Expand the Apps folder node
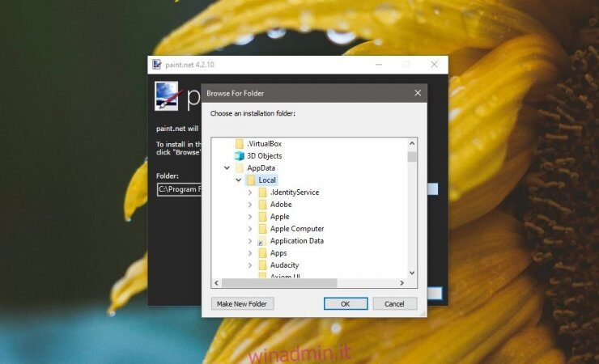This screenshot has width=599, height=364. click(x=250, y=253)
